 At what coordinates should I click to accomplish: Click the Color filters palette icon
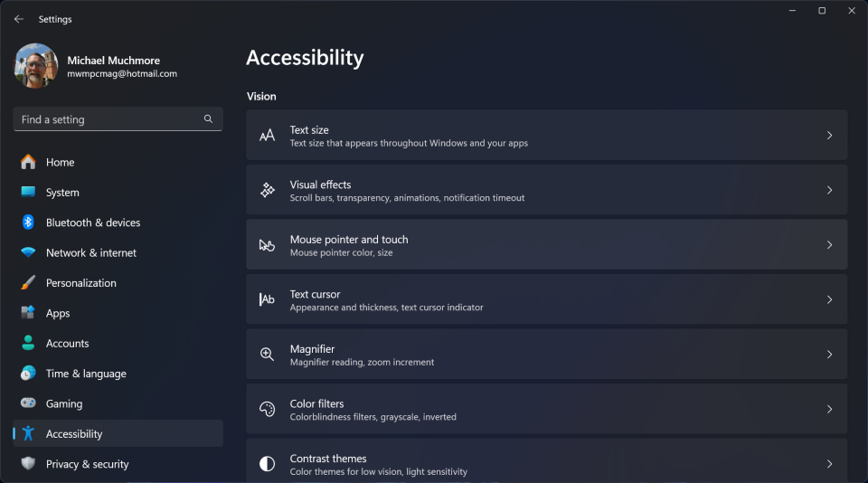tap(267, 409)
